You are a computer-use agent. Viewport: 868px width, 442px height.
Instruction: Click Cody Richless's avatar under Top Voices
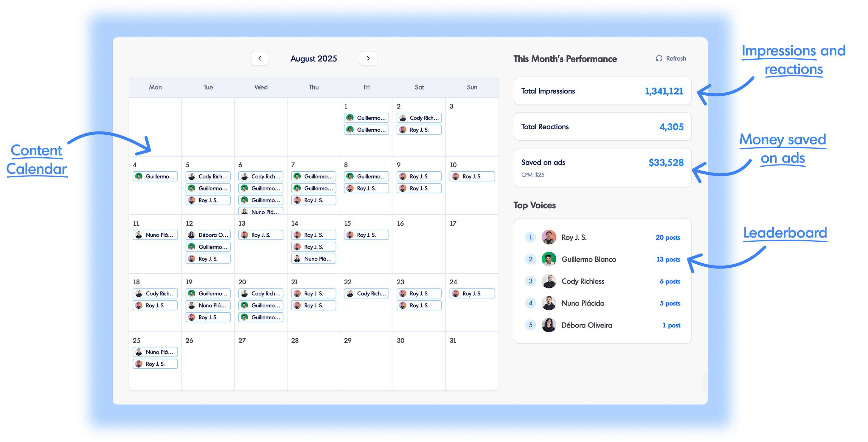[x=549, y=281]
